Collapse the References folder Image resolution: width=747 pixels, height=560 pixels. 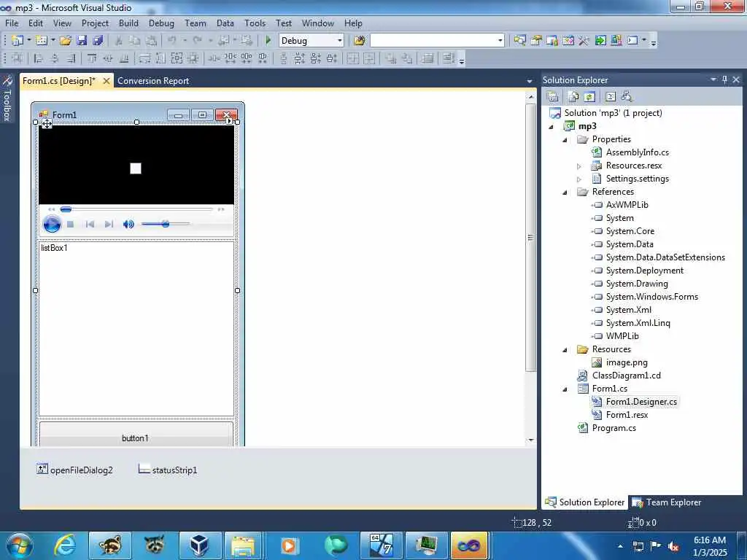565,192
